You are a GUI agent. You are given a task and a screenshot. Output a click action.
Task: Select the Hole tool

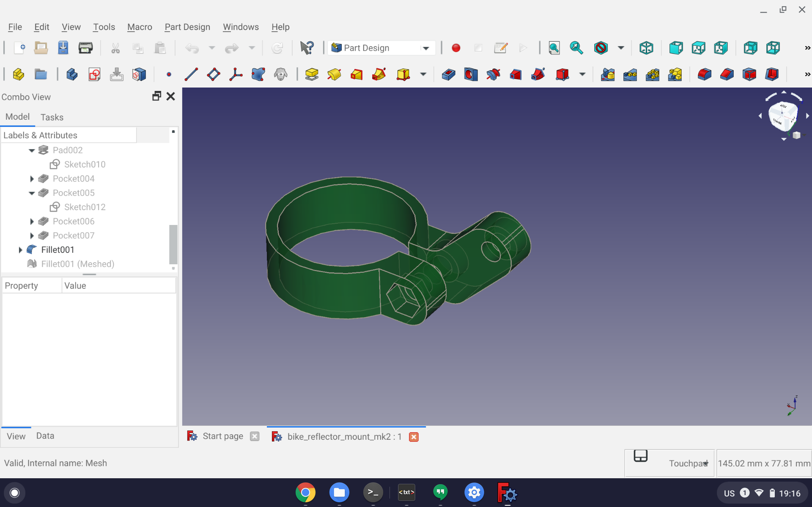[471, 74]
